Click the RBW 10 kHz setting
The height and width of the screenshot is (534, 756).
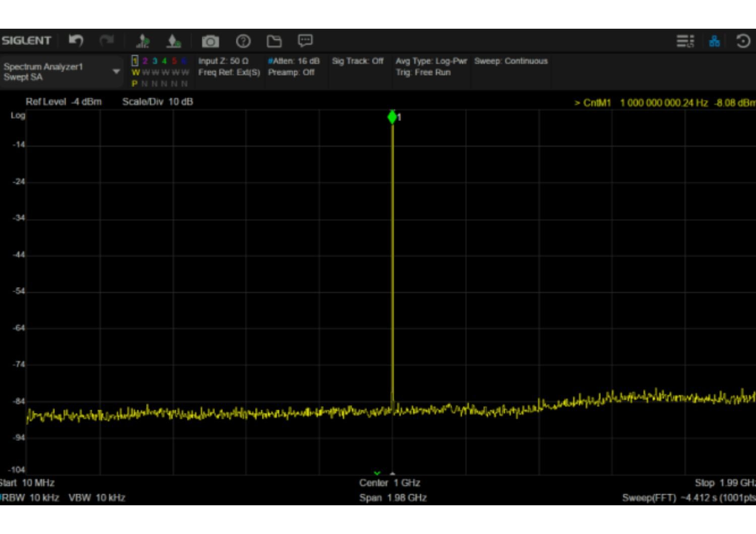(x=31, y=498)
